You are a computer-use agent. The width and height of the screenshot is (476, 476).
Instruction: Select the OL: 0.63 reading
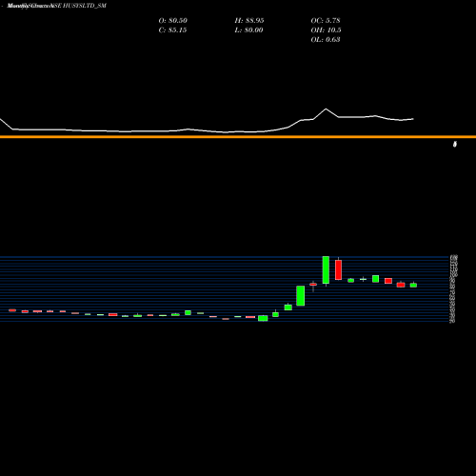tap(326, 39)
